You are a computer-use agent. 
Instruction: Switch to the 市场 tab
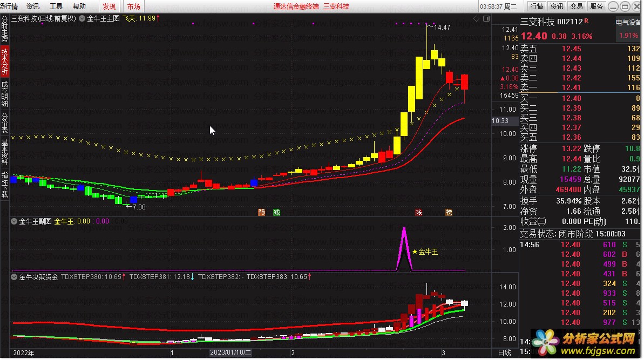133,6
